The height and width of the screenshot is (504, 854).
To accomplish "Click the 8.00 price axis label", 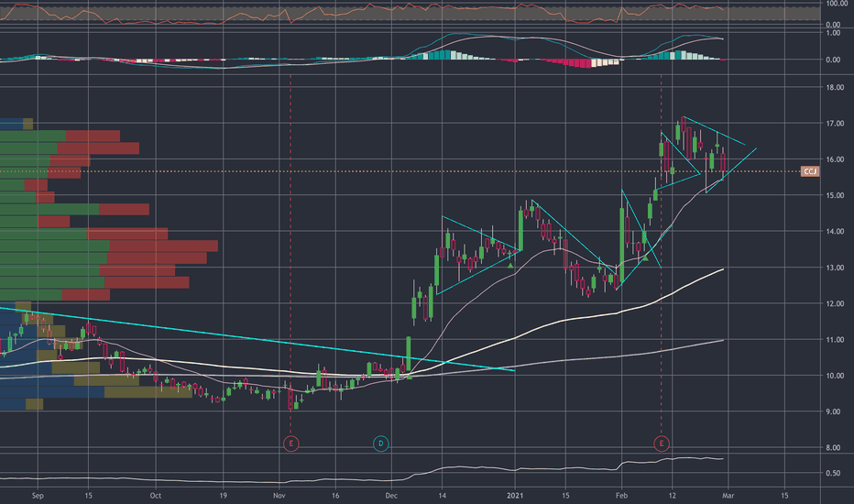I will click(835, 448).
